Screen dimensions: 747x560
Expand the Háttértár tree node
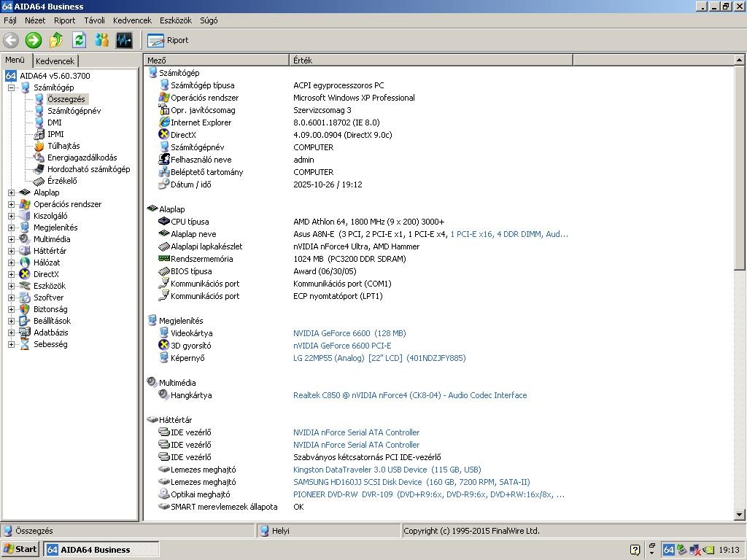11,251
